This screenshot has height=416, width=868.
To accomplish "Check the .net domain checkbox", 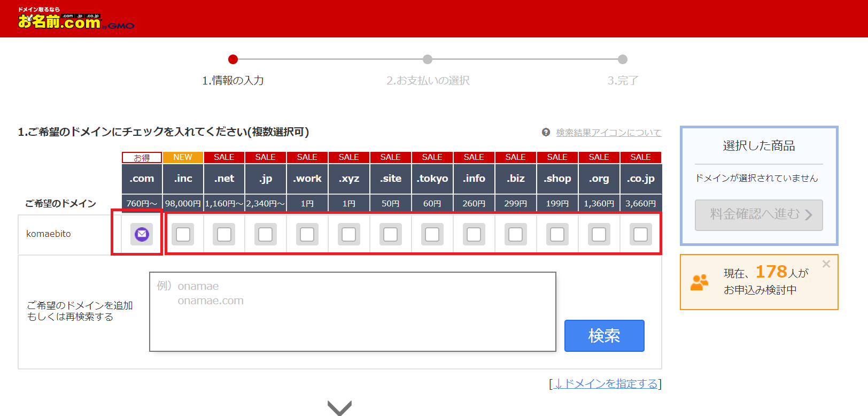I will click(224, 234).
